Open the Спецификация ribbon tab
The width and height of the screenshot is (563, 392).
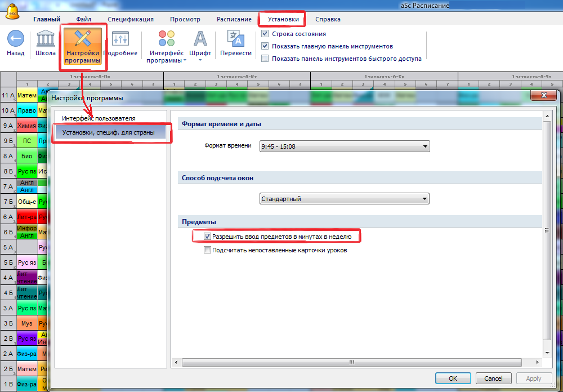tap(131, 19)
